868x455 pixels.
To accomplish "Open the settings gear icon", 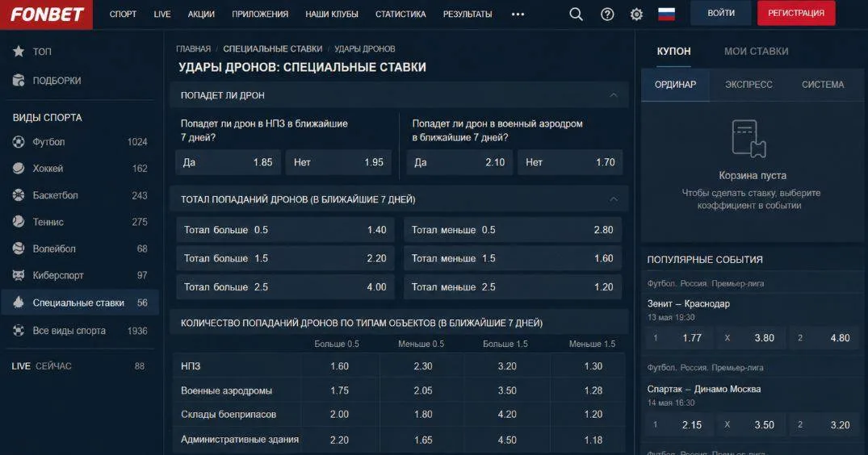I will click(x=636, y=15).
